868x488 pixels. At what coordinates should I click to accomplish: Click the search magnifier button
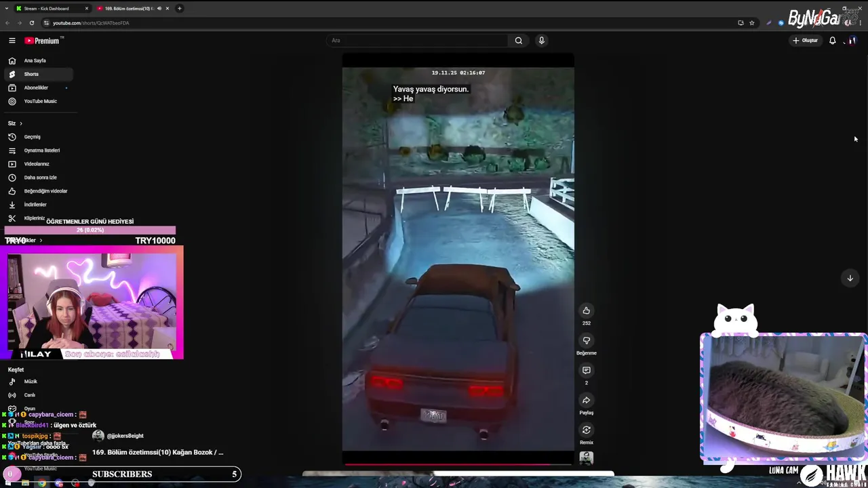(519, 41)
